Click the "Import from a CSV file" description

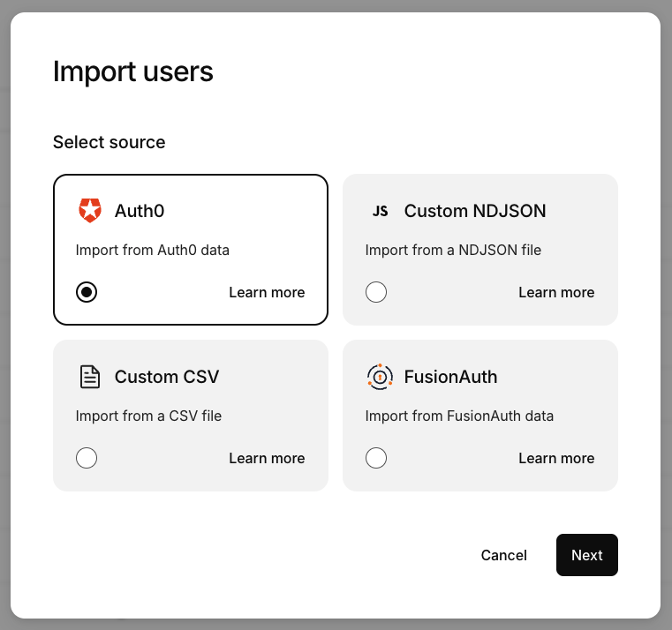pyautogui.click(x=148, y=416)
